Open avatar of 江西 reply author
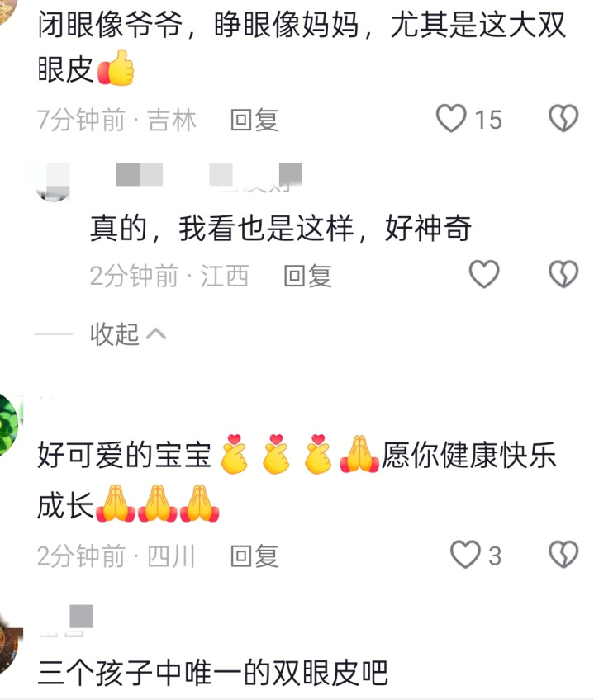This screenshot has height=700, width=594. point(52,182)
